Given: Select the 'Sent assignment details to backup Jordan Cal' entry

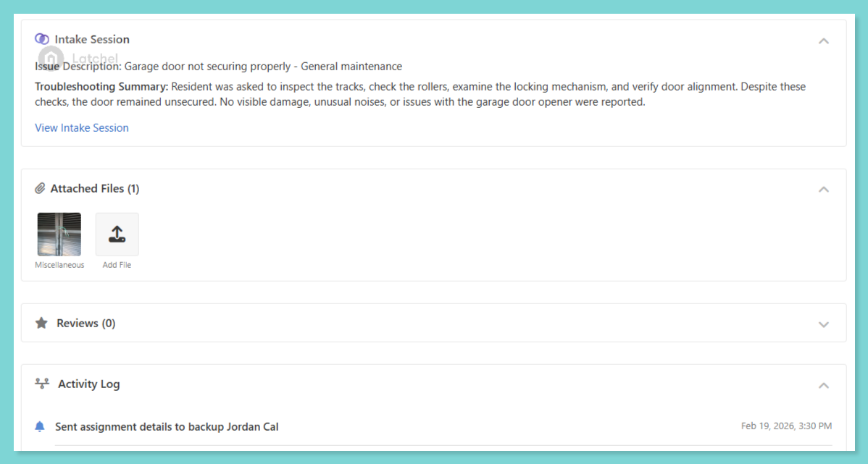Looking at the screenshot, I should point(167,426).
